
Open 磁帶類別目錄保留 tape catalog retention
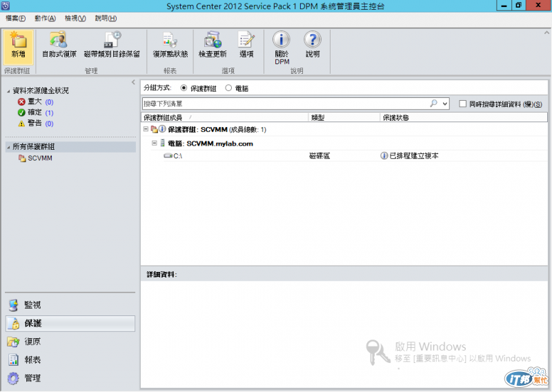coord(112,45)
